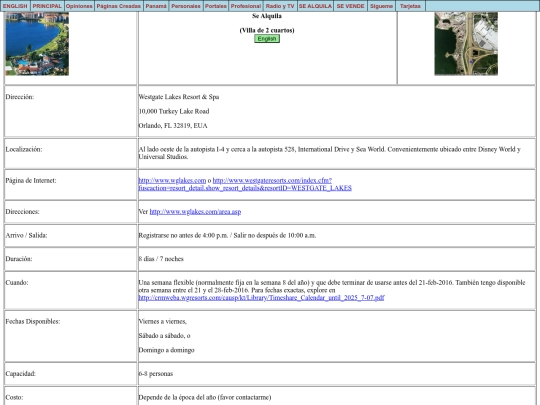Go to the PRINCIPAL menu

(x=47, y=6)
